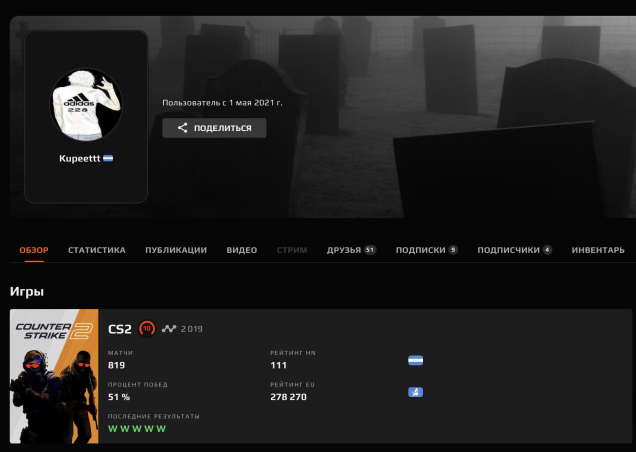Select the Видео tab
The image size is (636, 452).
click(241, 250)
